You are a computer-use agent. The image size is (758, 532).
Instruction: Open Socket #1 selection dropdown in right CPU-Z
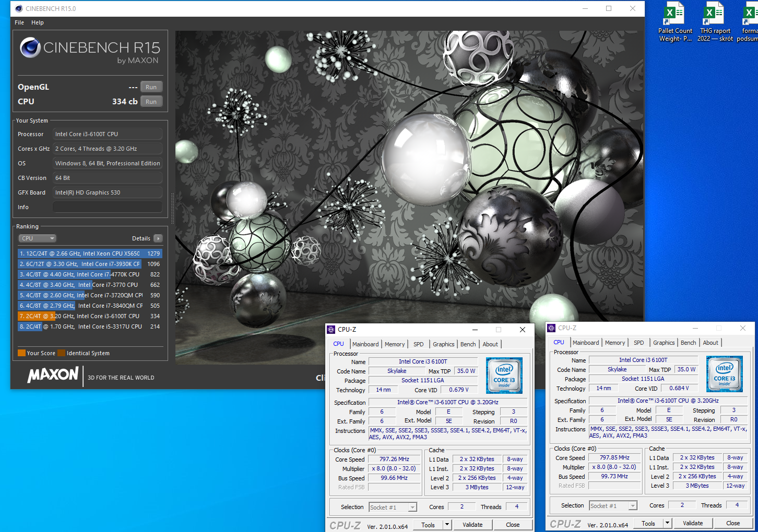tap(613, 505)
